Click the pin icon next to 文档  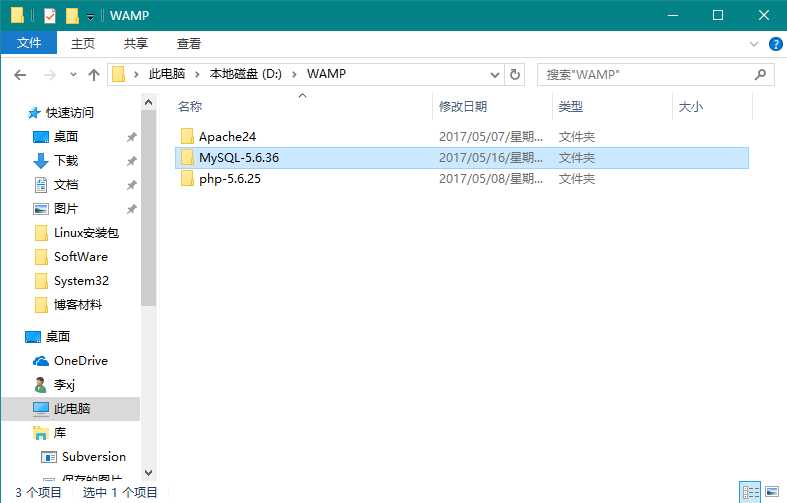tap(132, 185)
